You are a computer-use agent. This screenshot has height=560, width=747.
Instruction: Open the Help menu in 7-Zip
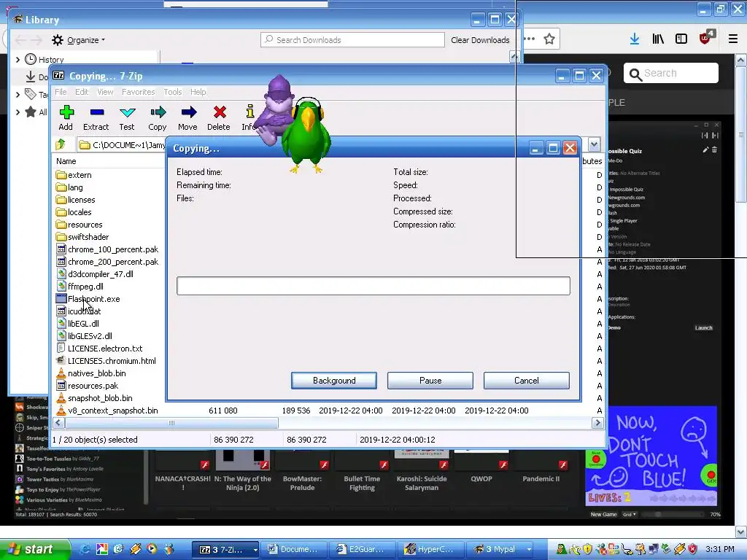(198, 92)
